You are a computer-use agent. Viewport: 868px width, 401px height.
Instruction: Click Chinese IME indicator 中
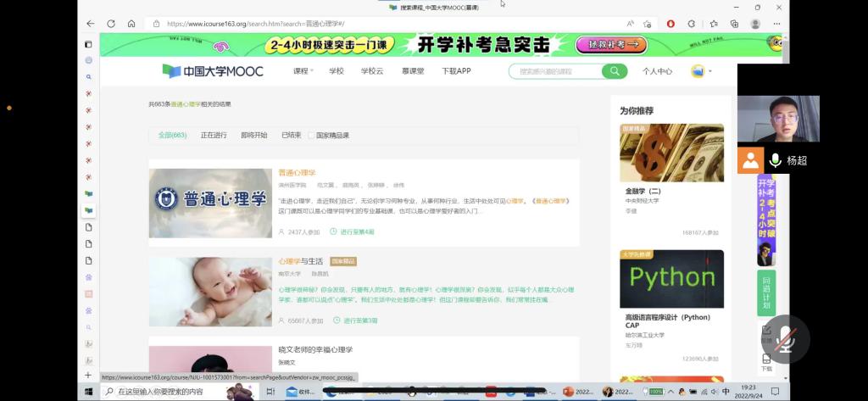[x=726, y=392]
